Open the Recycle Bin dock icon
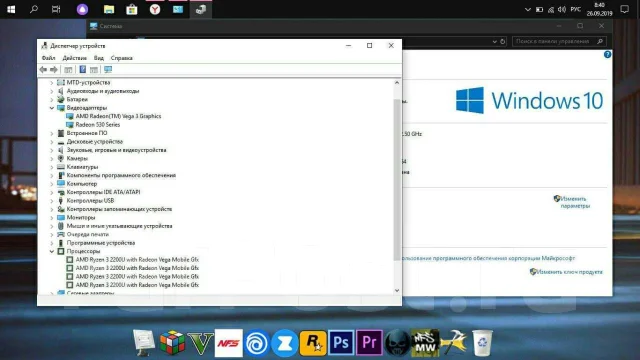 pyautogui.click(x=482, y=342)
